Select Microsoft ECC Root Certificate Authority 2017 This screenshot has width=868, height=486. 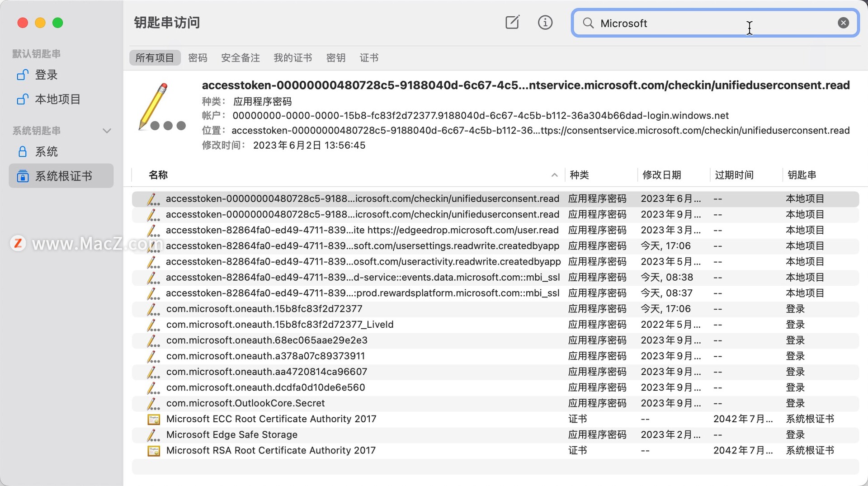(495, 419)
